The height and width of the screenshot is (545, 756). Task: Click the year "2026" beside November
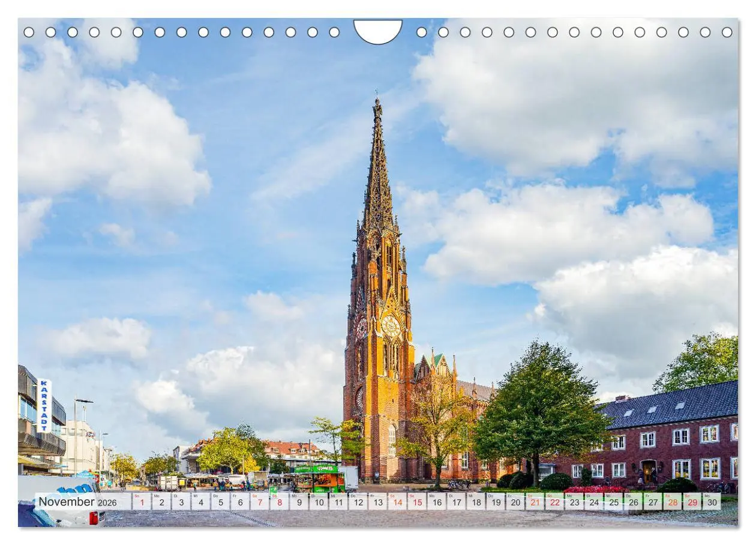click(x=107, y=503)
